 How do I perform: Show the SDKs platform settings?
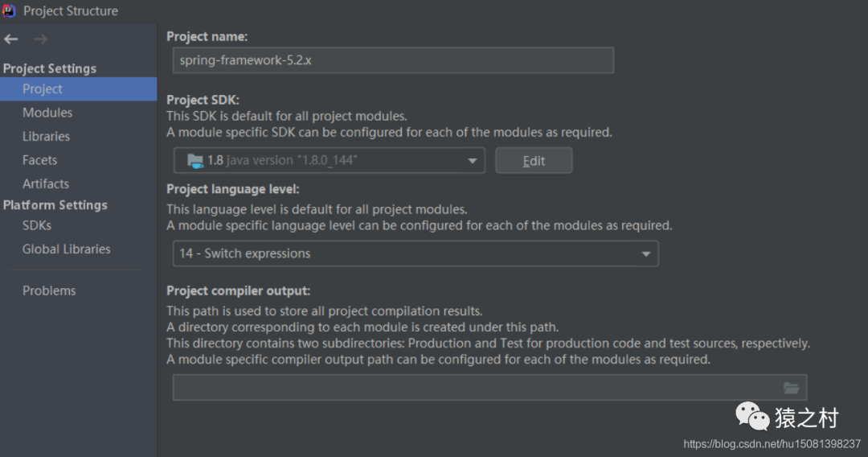point(37,226)
